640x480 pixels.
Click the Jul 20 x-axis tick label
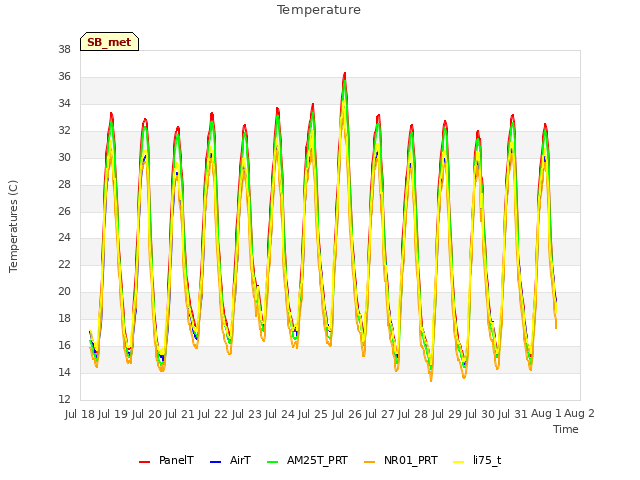147,414
